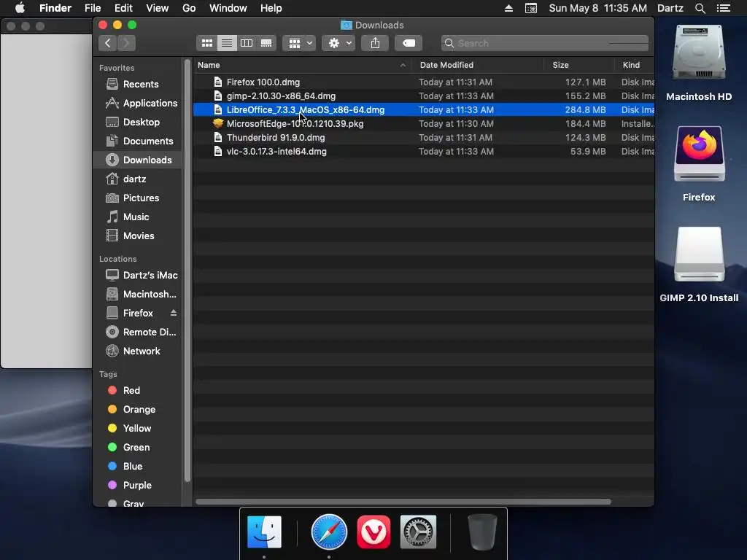Viewport: 747px width, 560px height.
Task: Open the Apple menu
Action: click(20, 8)
